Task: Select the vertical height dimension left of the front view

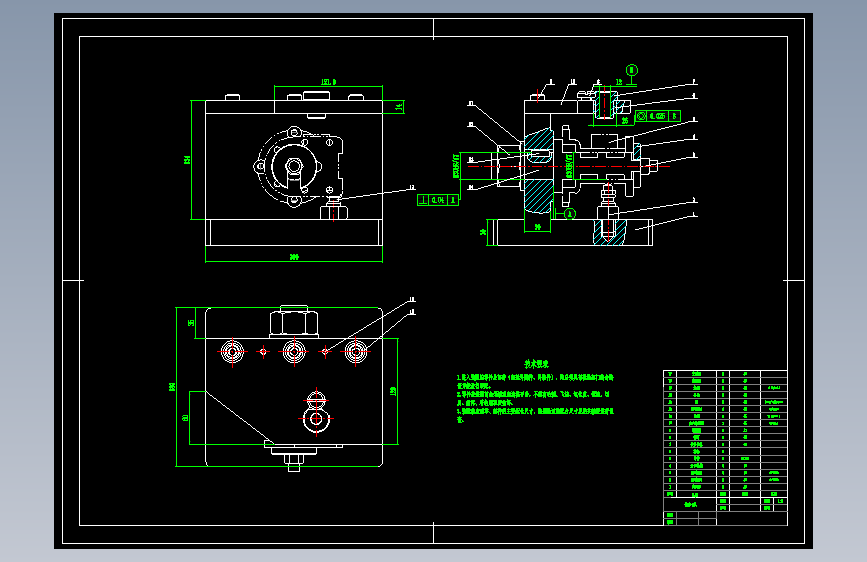Action: 187,160
